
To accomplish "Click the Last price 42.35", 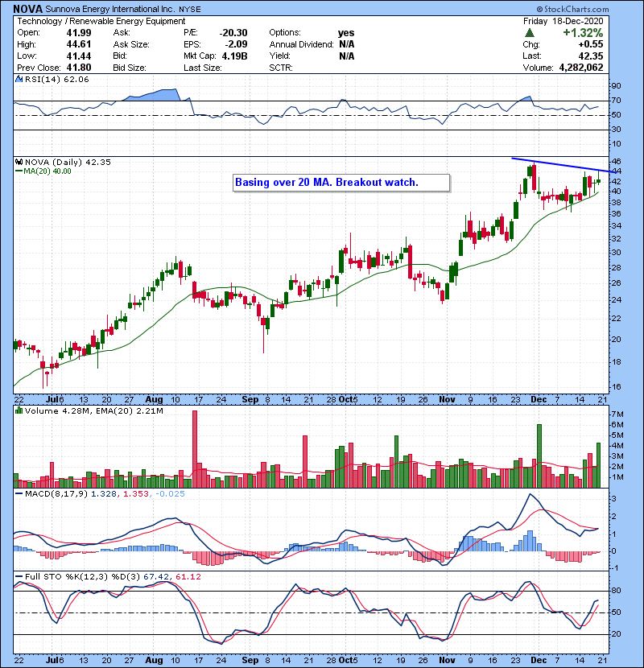I will point(590,56).
